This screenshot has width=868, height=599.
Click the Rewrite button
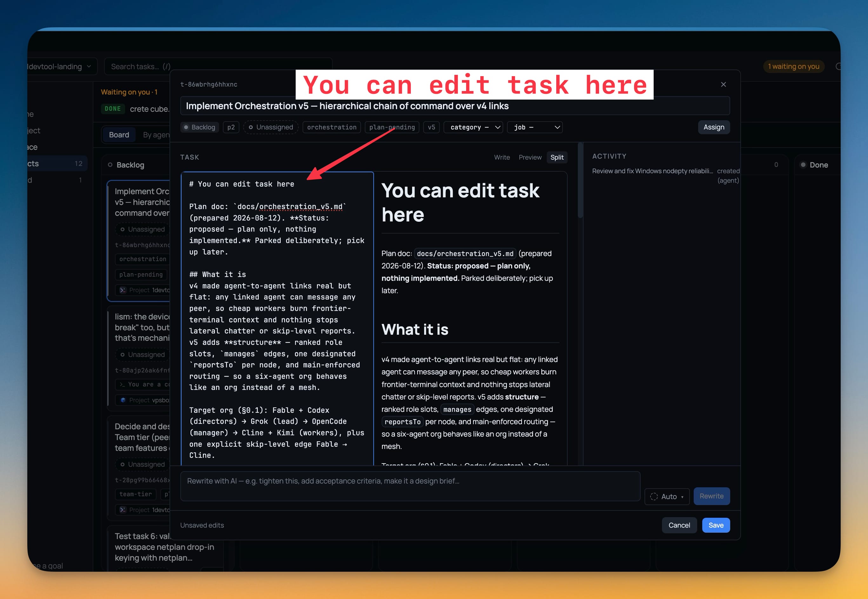[x=711, y=496]
